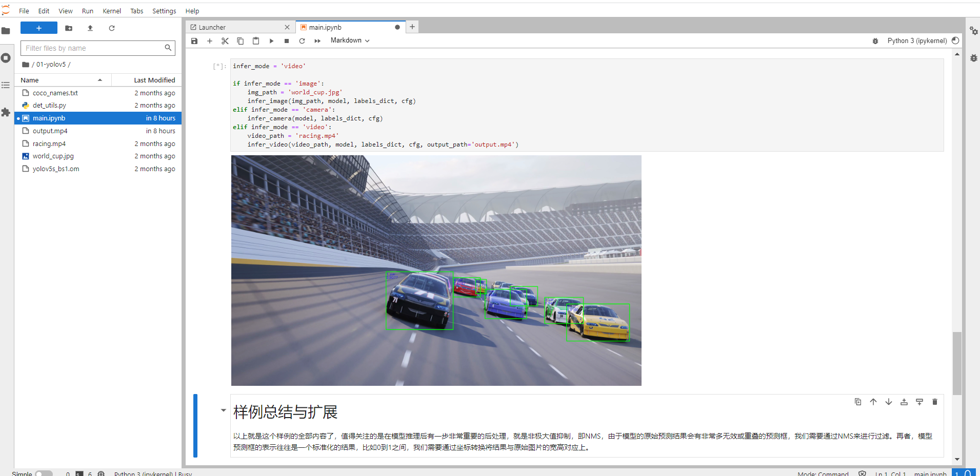The image size is (980, 476).
Task: Click inside the infer_mode code cell
Action: (x=587, y=105)
